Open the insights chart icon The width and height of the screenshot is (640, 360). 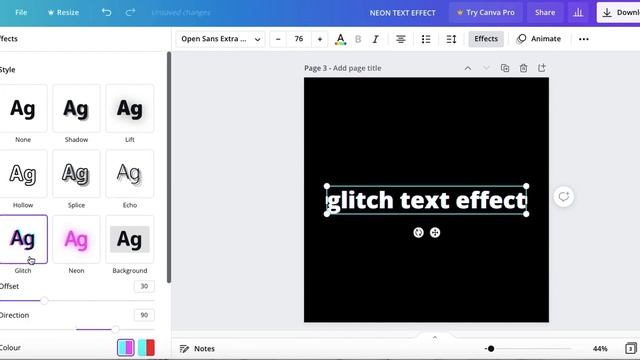coord(578,13)
